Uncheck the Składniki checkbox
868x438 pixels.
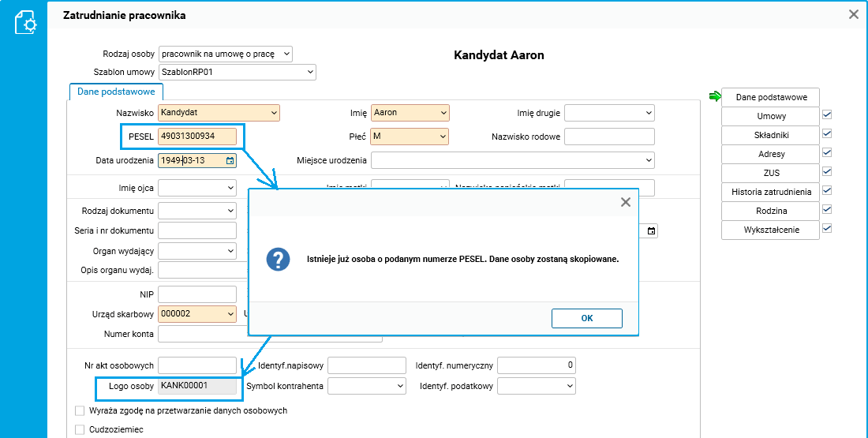pos(827,134)
